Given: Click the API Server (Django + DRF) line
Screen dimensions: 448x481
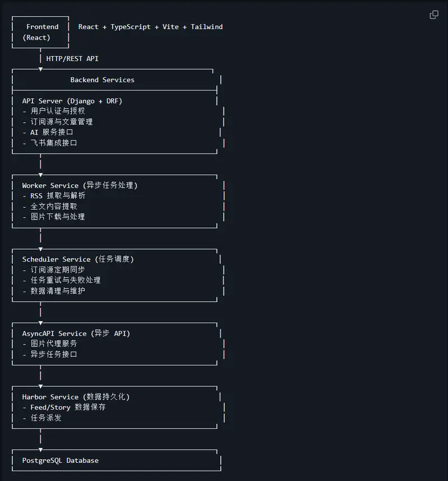Looking at the screenshot, I should [72, 101].
